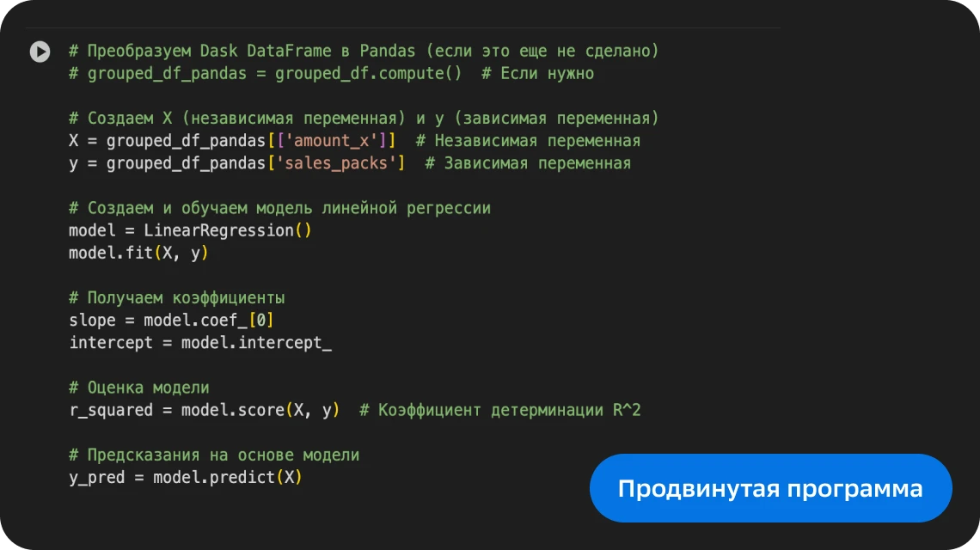Place cursor on model.intercept_ expression

click(x=256, y=343)
